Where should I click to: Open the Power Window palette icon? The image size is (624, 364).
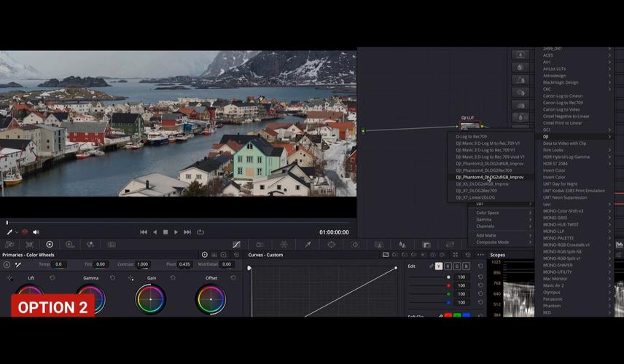pos(331,245)
